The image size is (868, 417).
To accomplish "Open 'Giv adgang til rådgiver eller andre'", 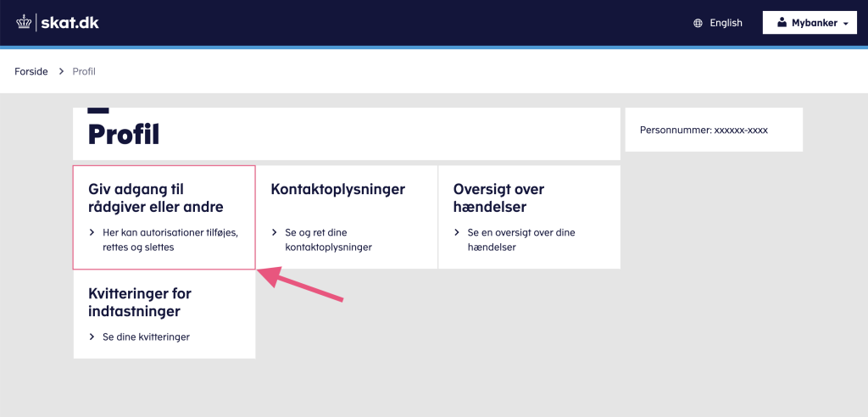I will pyautogui.click(x=164, y=217).
